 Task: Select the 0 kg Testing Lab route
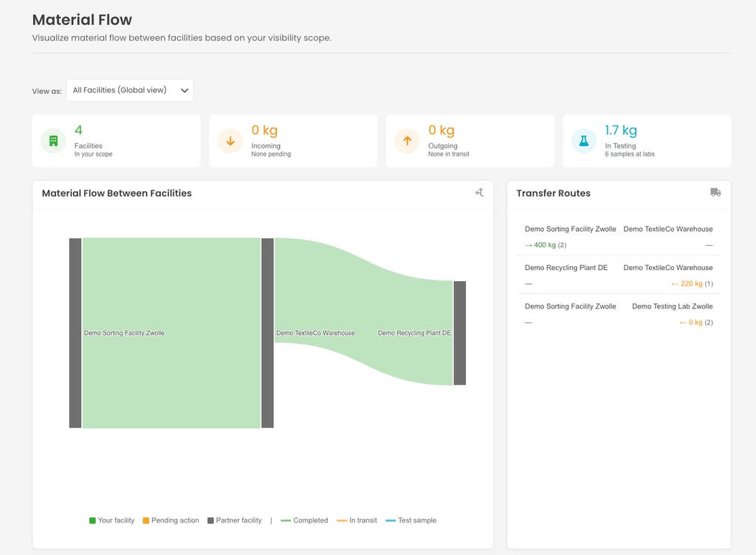[x=619, y=314]
